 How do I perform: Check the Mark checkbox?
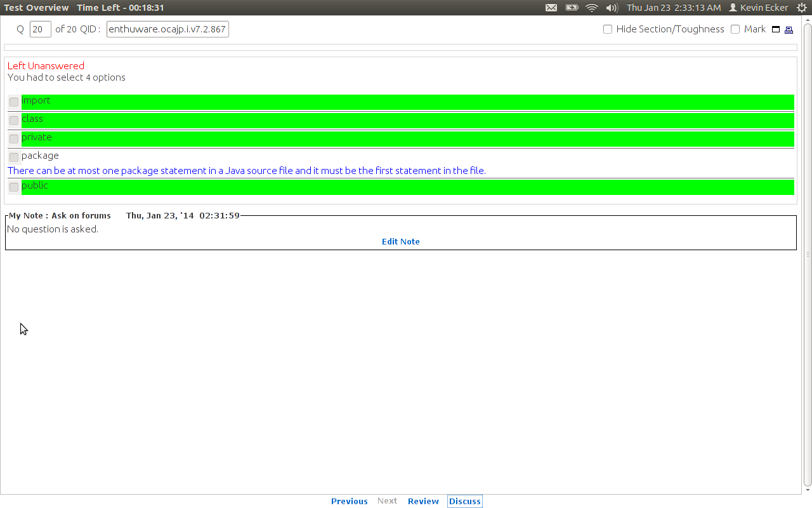(x=735, y=29)
